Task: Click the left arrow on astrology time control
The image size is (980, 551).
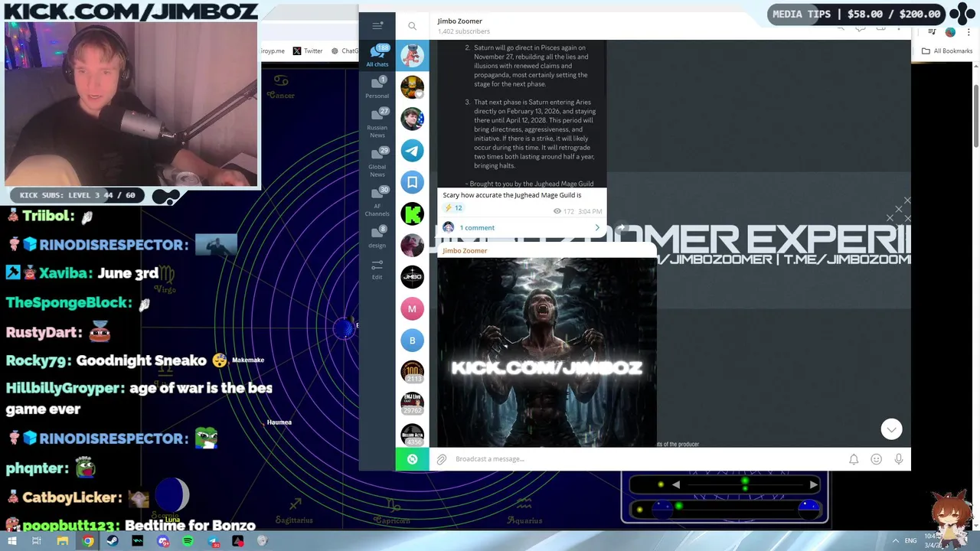Action: 676,484
